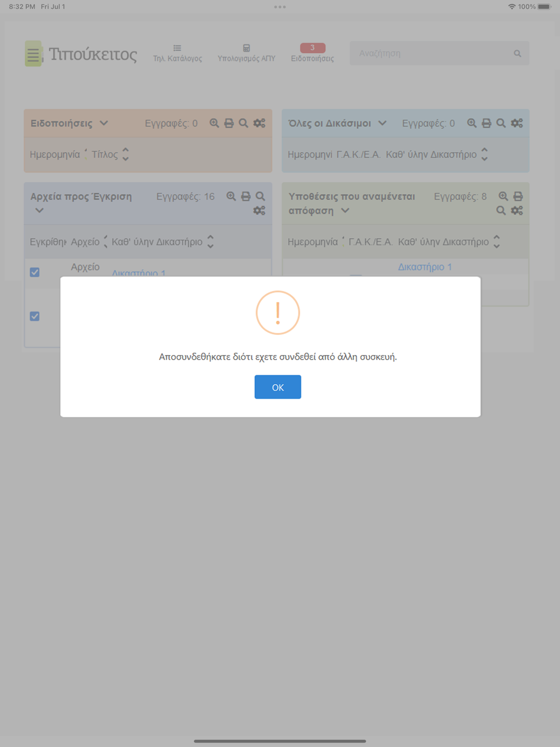Click search icon in Ειδοποιήσεις panel

[244, 123]
